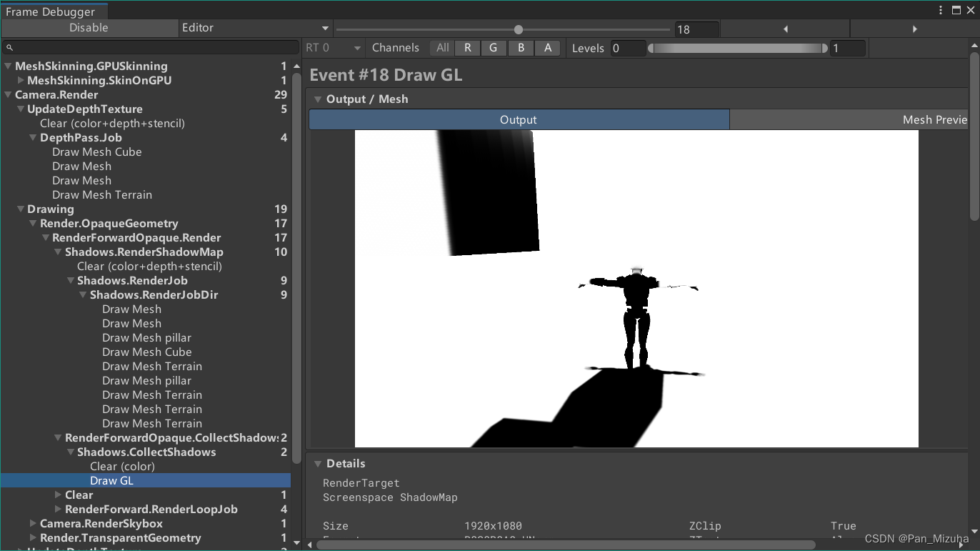Step to the previous draw event
This screenshot has width=980, height=551.
[786, 29]
